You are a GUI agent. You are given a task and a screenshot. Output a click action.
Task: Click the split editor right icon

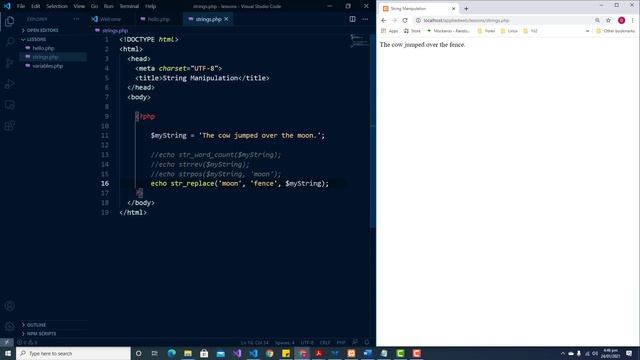352,19
